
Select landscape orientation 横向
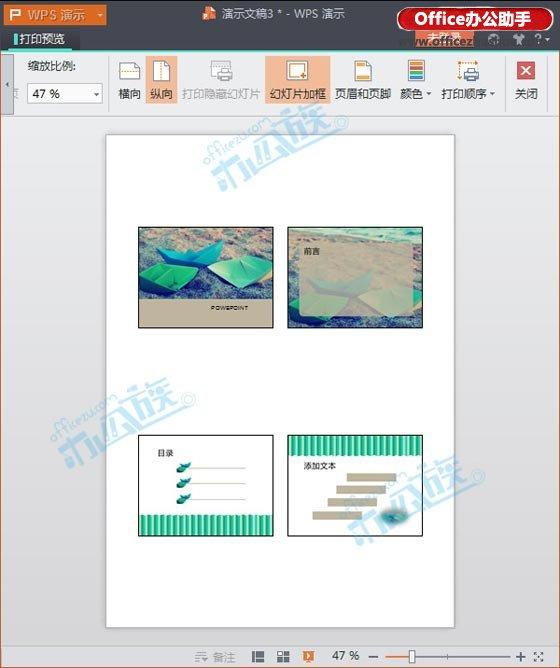[x=129, y=80]
